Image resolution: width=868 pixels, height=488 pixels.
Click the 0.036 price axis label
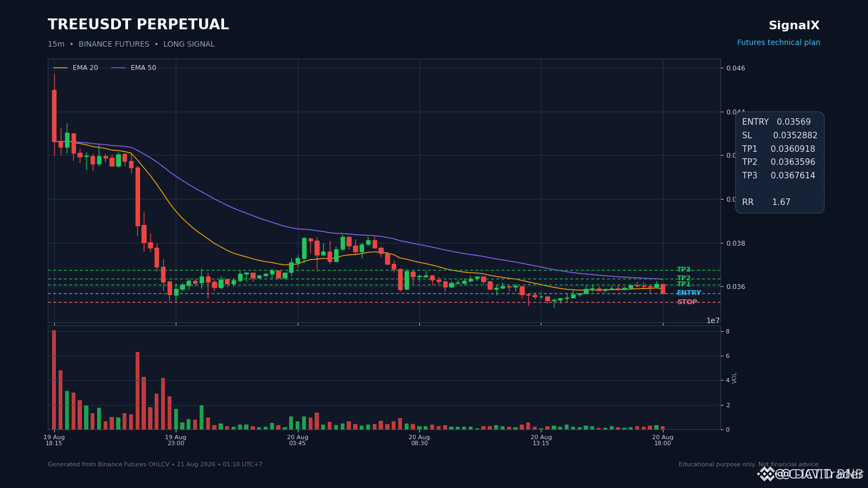(x=736, y=287)
